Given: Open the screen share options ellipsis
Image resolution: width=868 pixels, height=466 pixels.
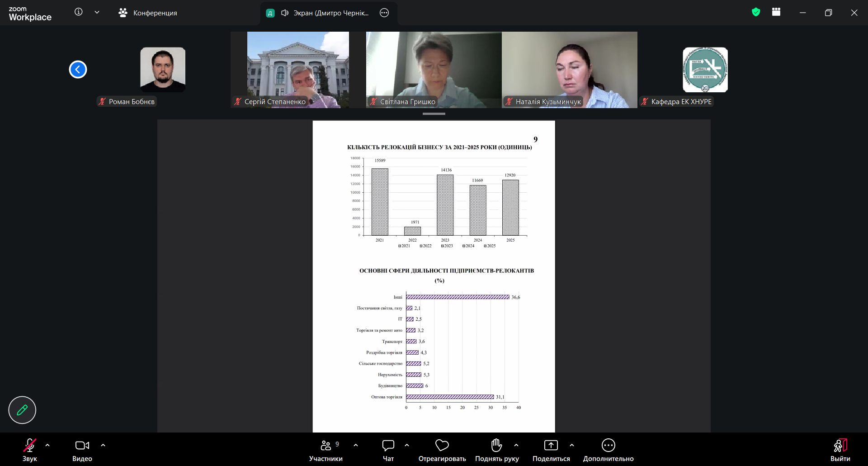Looking at the screenshot, I should (384, 13).
